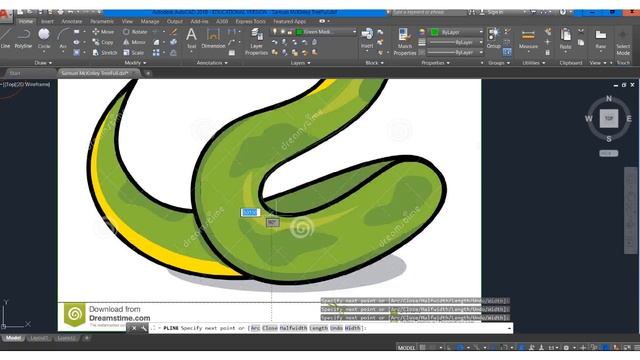The image size is (640, 360).
Task: Switch to the Start file tab
Action: [15, 73]
